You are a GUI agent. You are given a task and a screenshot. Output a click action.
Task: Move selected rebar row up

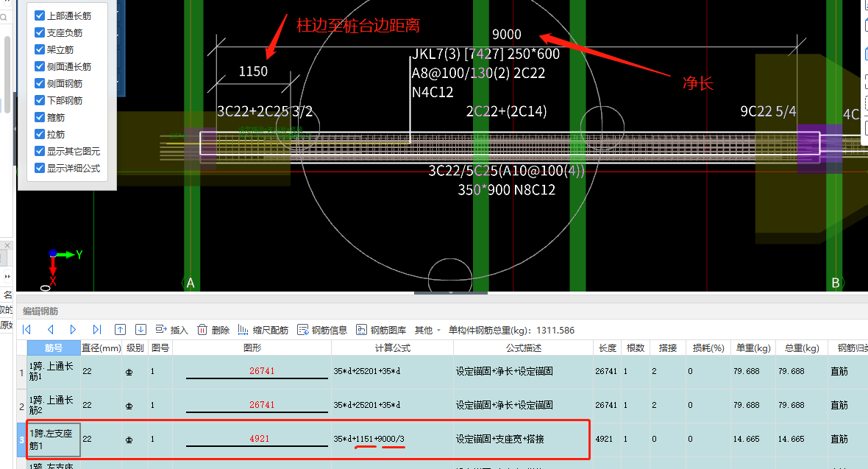click(x=120, y=330)
